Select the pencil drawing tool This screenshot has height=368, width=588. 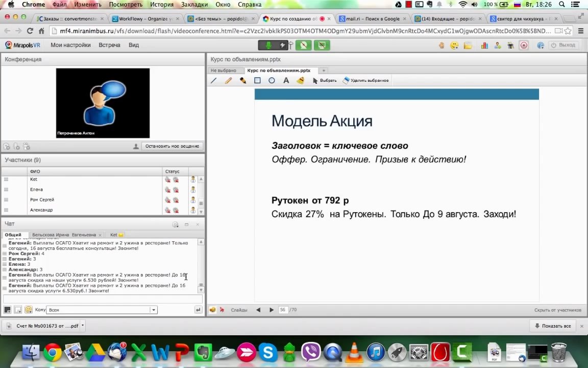tap(228, 80)
